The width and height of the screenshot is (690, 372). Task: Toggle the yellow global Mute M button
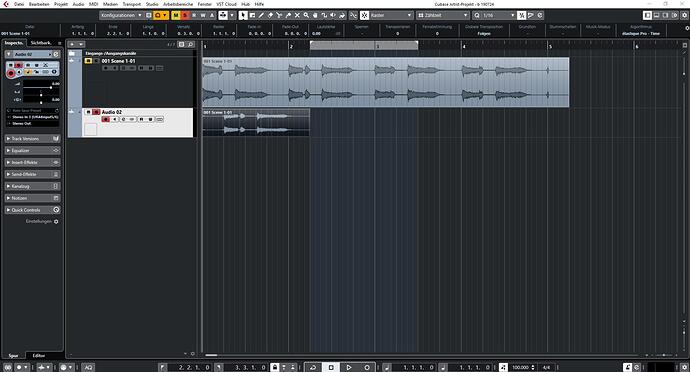[176, 15]
